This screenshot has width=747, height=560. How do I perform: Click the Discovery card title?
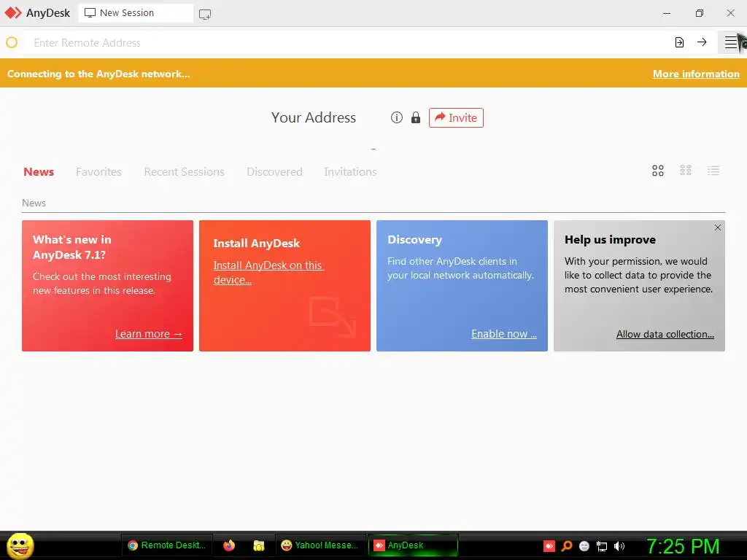[x=414, y=240]
